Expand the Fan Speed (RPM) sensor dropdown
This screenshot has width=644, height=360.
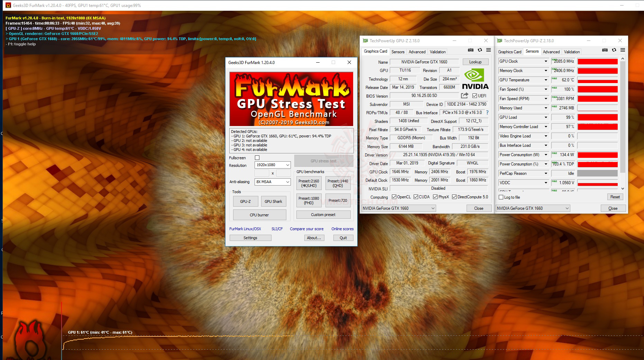[546, 99]
